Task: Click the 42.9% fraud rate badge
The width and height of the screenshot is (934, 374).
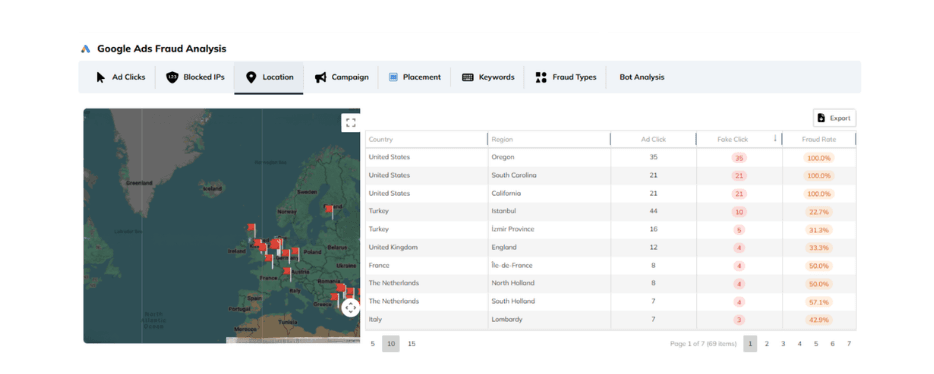Action: (818, 319)
